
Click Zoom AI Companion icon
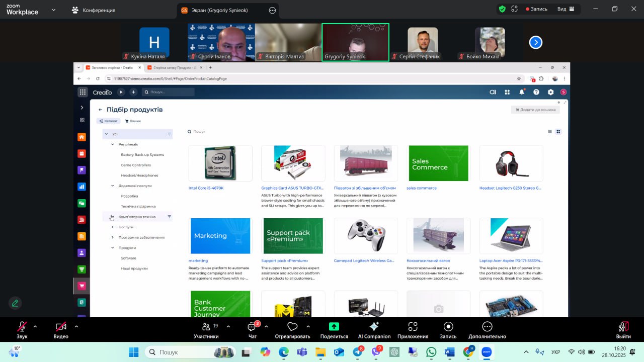(374, 327)
